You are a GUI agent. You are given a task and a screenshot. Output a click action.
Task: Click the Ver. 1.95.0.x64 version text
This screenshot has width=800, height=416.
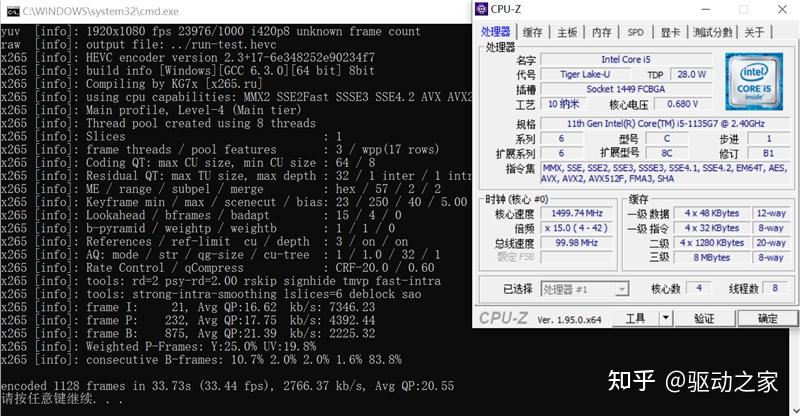[x=569, y=320]
